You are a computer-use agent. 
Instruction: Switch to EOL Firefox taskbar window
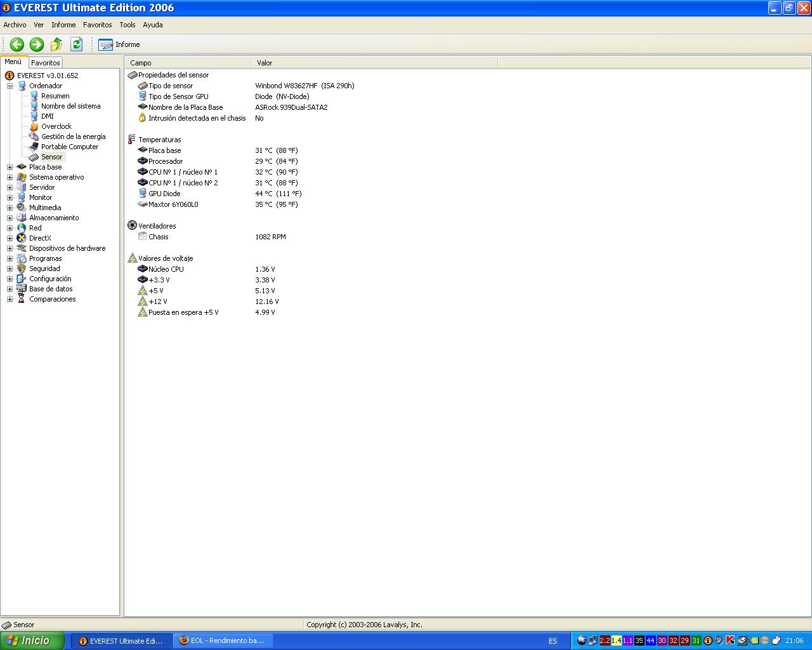pyautogui.click(x=222, y=640)
